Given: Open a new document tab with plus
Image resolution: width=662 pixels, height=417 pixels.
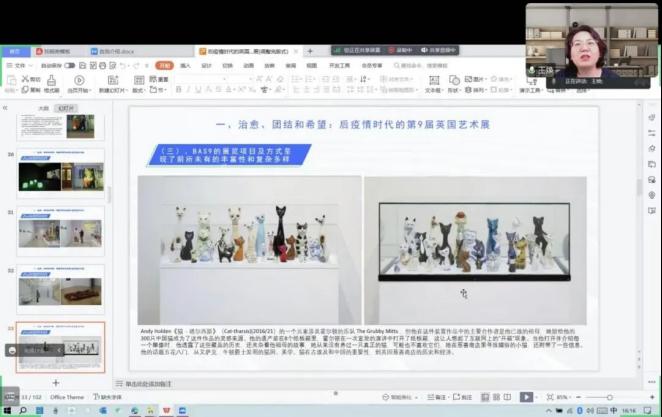Looking at the screenshot, I should pos(310,51).
